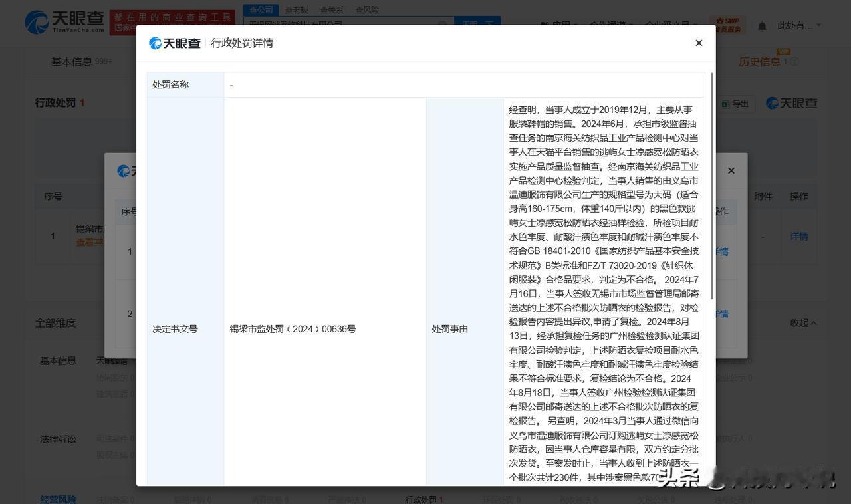Open 详情 link in row 1 of the background table
The image size is (851, 504).
coord(798,236)
